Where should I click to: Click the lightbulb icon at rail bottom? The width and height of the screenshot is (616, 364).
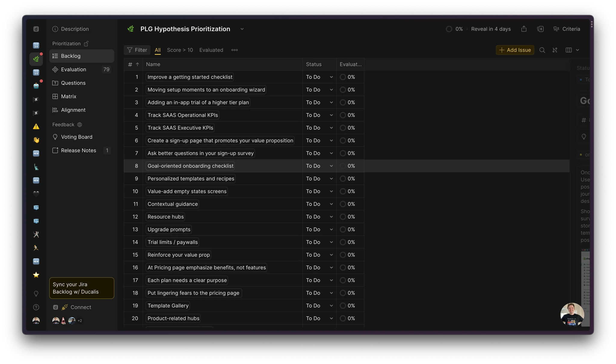click(x=36, y=294)
